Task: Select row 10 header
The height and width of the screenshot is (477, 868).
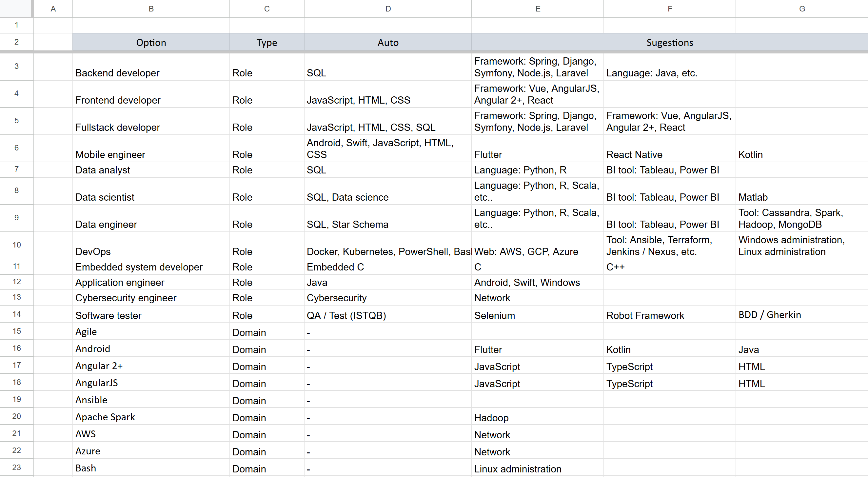Action: coord(16,245)
